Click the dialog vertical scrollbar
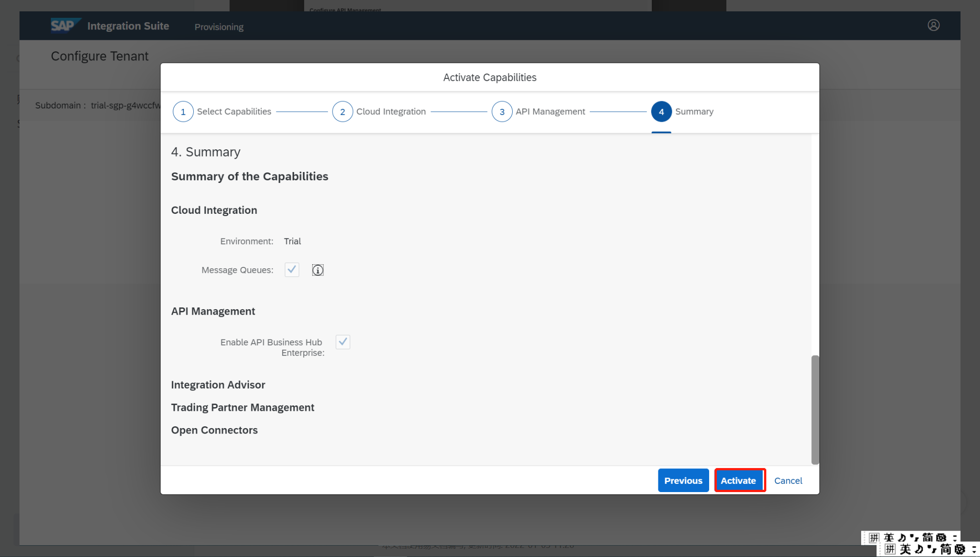 (x=815, y=409)
